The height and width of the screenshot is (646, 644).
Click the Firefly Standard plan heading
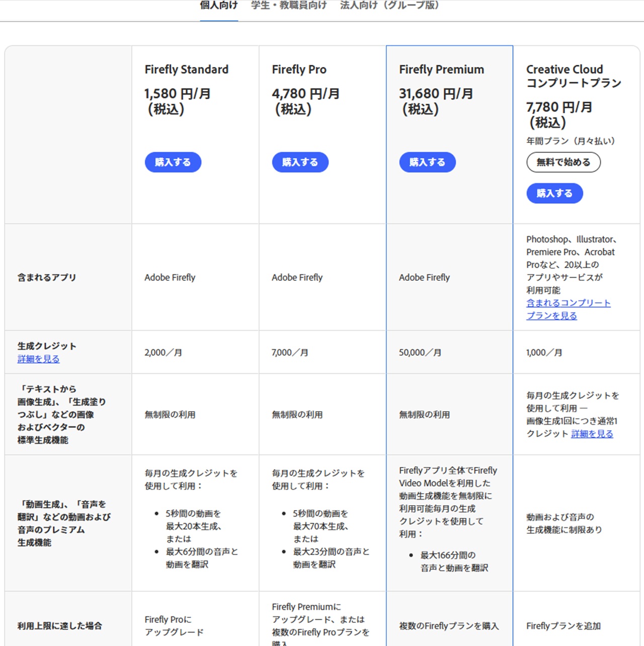click(187, 69)
